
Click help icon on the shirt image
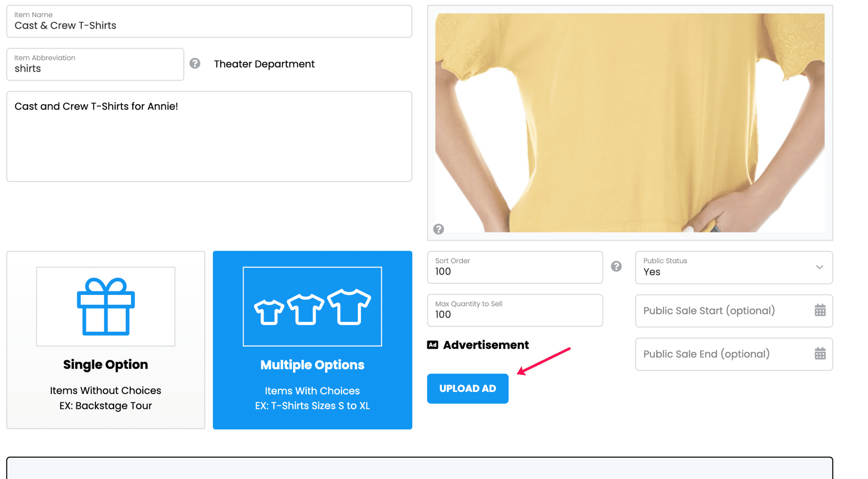[x=438, y=229]
